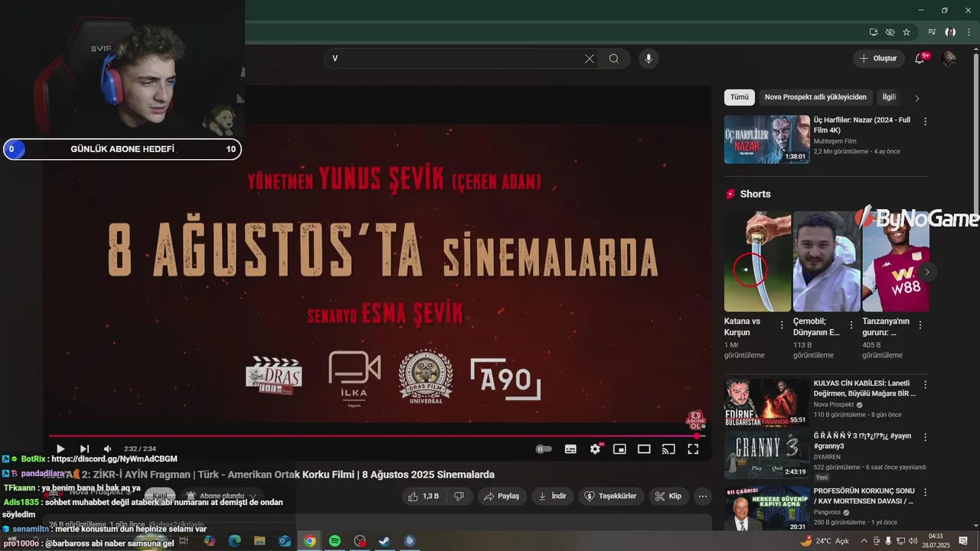Clear the search box with the X
This screenshot has width=980, height=551.
[590, 59]
